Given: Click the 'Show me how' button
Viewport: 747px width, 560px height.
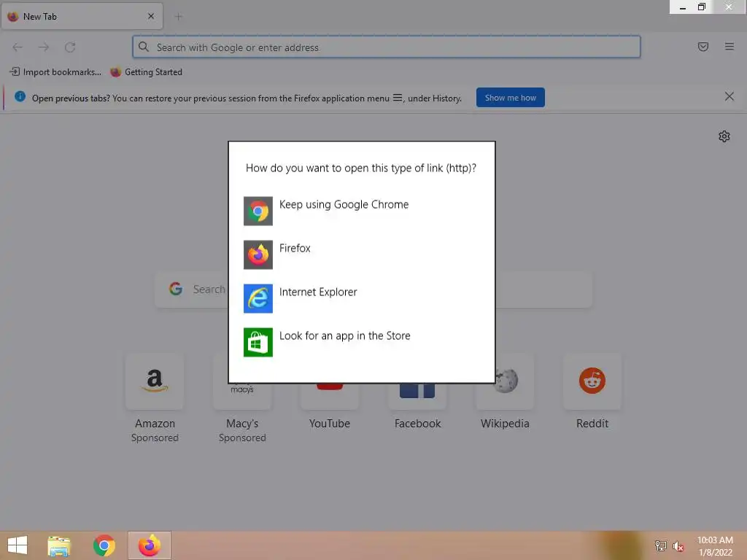Looking at the screenshot, I should (x=510, y=98).
